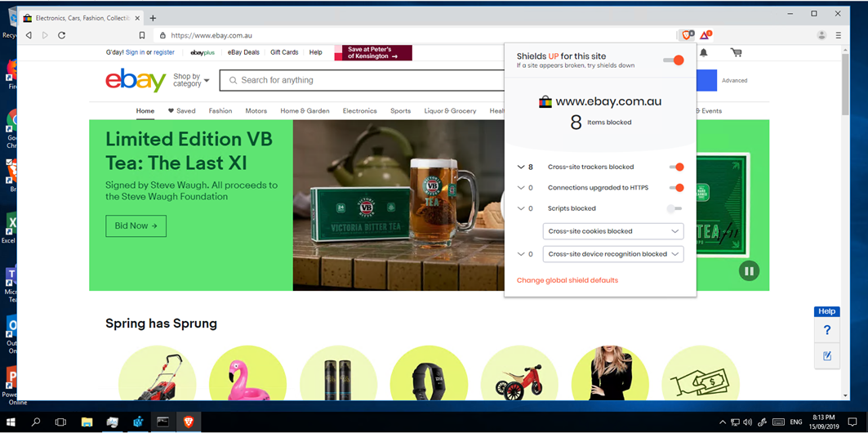Image resolution: width=868 pixels, height=433 pixels.
Task: Click the Search for anything field
Action: point(362,80)
